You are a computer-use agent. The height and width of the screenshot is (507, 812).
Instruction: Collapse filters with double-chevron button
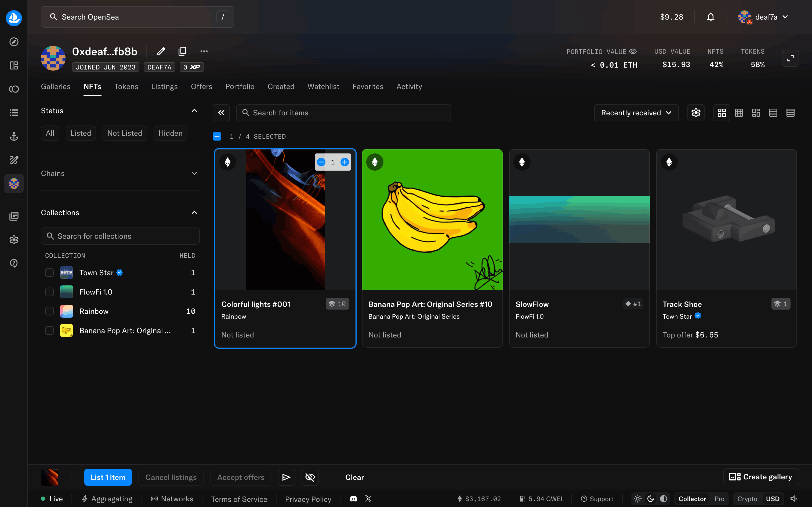[221, 113]
